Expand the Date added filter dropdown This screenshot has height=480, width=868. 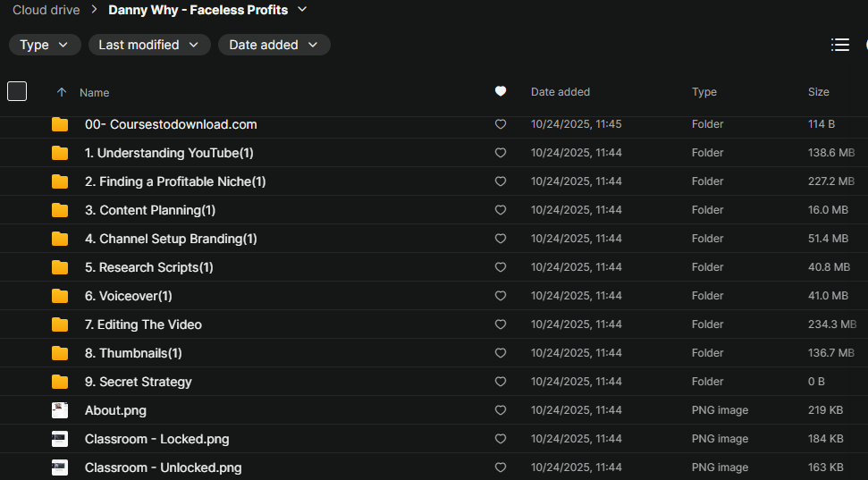tap(274, 45)
